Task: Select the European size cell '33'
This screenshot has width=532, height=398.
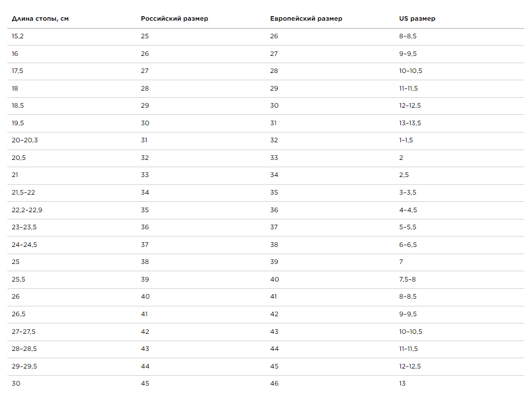Action: [274, 158]
